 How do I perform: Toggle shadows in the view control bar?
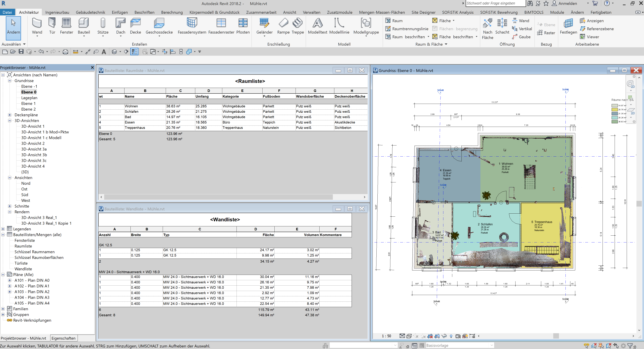(424, 336)
